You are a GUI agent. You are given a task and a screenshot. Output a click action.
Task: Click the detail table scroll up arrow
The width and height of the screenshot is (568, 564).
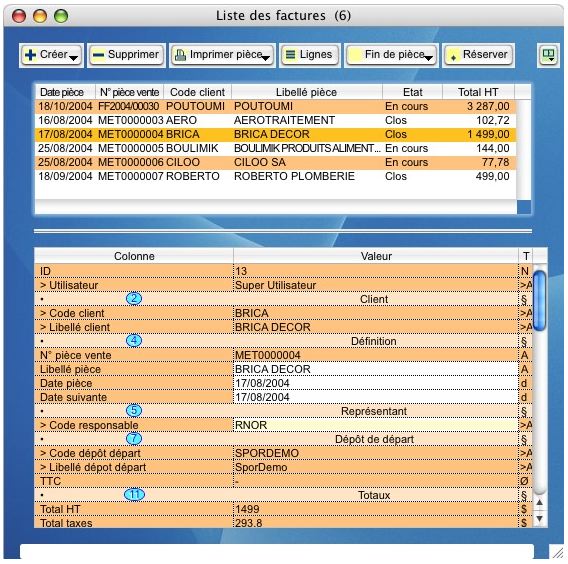coord(539,502)
